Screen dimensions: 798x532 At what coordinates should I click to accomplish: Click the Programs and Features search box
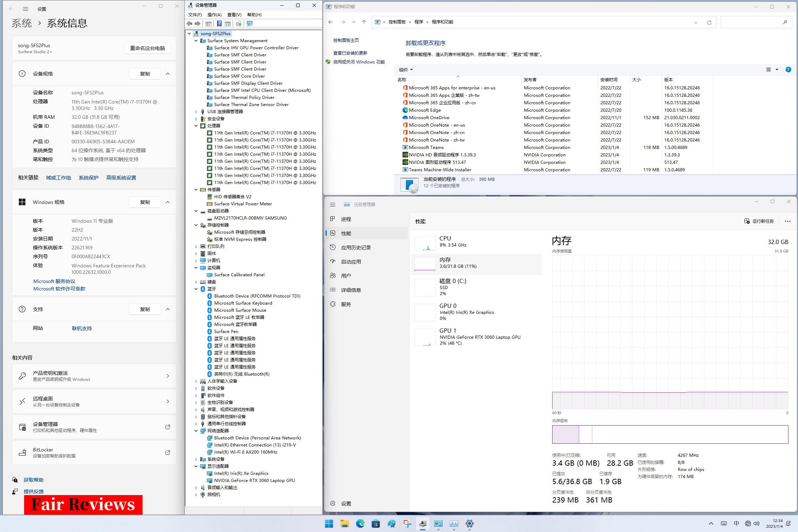pyautogui.click(x=752, y=22)
